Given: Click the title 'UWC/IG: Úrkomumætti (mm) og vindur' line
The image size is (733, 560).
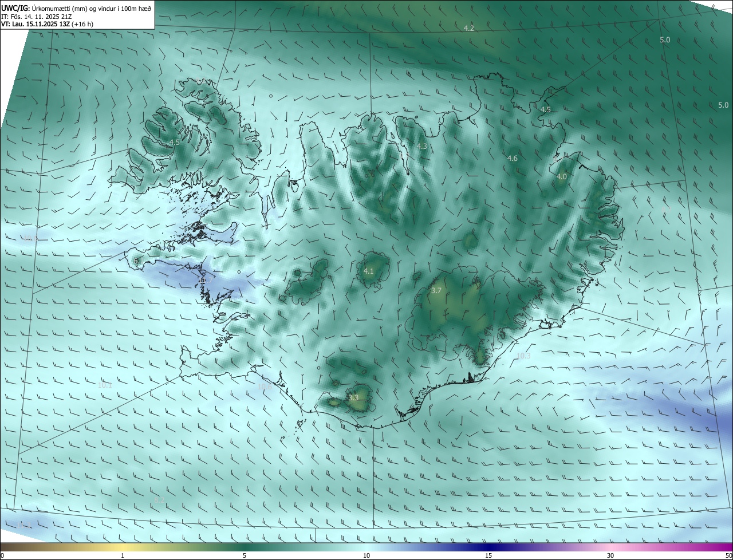Looking at the screenshot, I should point(76,8).
